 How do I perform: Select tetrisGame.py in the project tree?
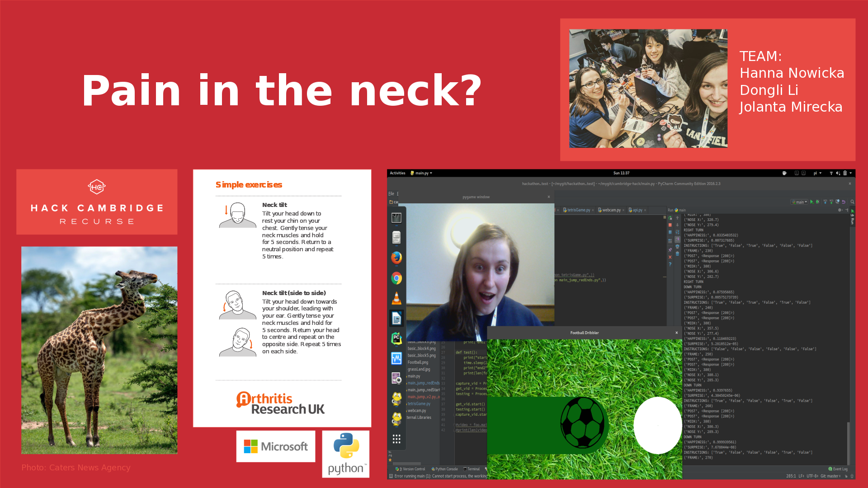[419, 404]
